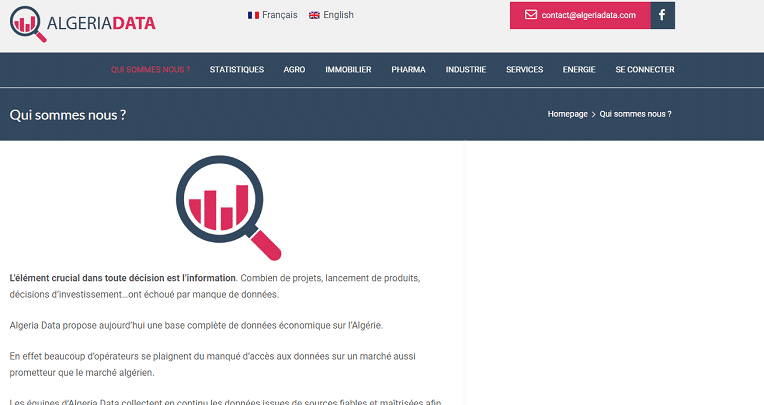Select the Industrie menu item
764x405 pixels.
click(x=466, y=70)
